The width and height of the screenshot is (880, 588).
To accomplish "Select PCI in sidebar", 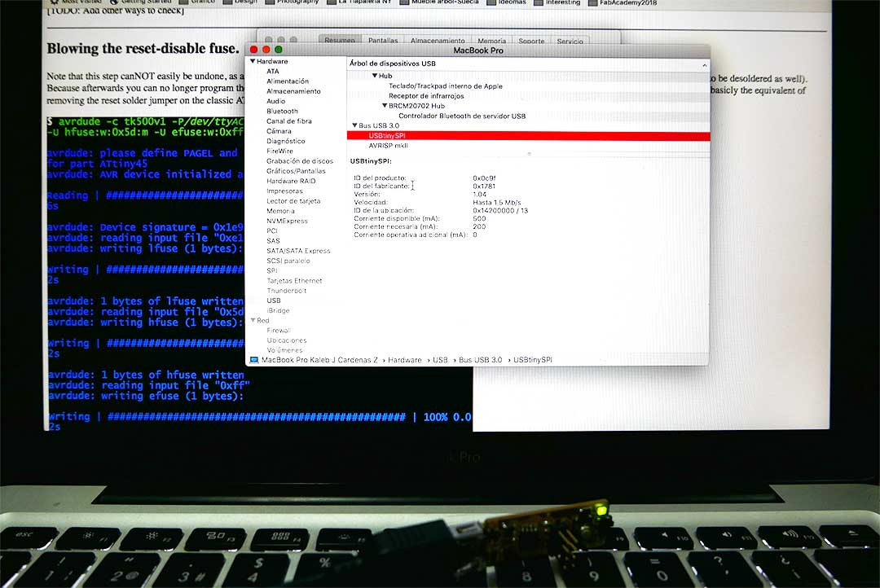I will [x=272, y=230].
